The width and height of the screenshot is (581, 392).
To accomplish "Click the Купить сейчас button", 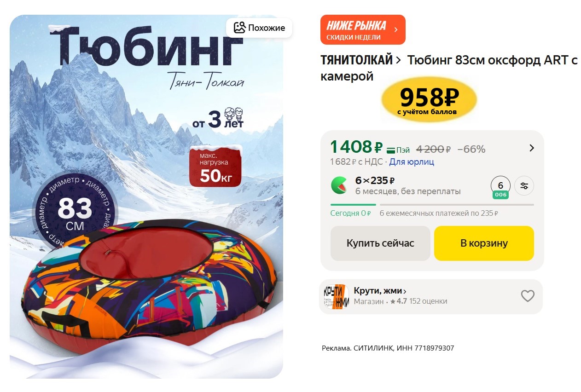I will (x=380, y=243).
